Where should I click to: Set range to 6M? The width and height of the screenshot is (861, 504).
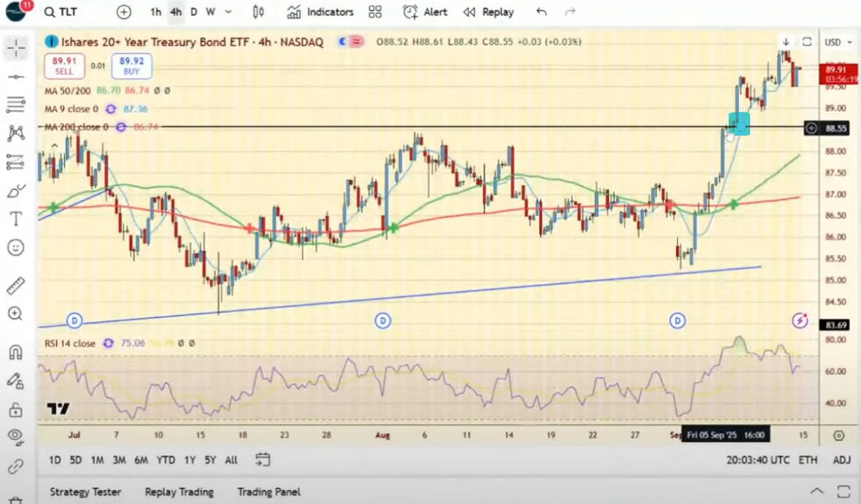tap(141, 460)
